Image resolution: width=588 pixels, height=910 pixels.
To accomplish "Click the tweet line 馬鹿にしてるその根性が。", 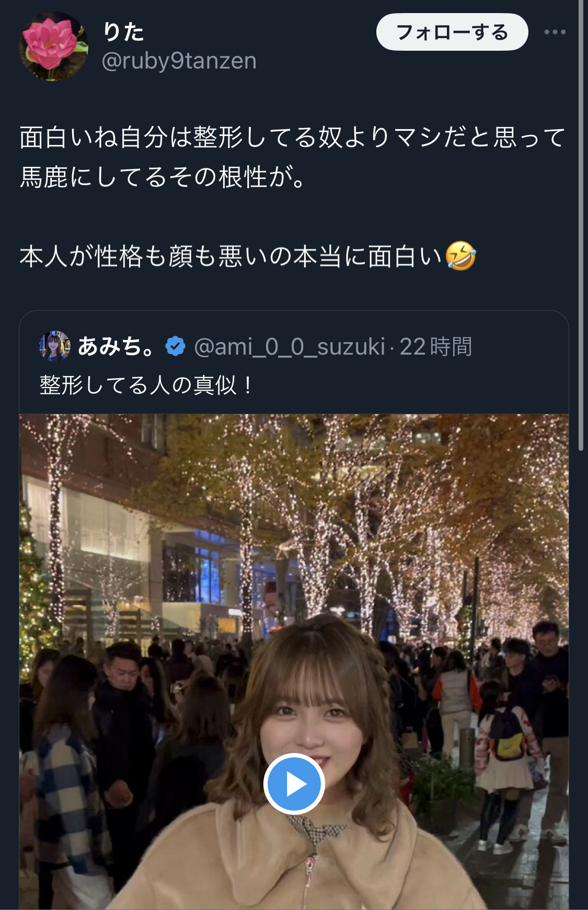I will (163, 177).
